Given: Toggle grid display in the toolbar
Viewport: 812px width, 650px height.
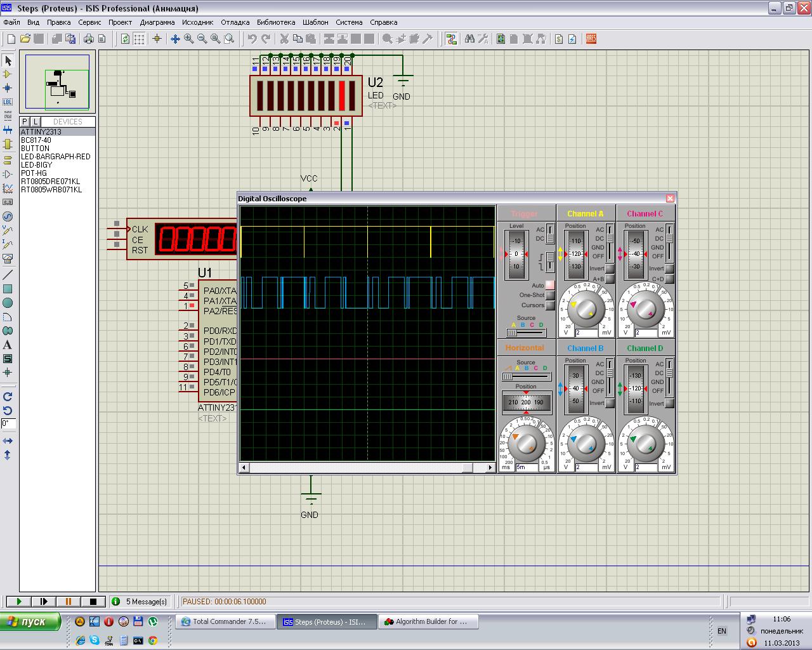Looking at the screenshot, I should [139, 39].
